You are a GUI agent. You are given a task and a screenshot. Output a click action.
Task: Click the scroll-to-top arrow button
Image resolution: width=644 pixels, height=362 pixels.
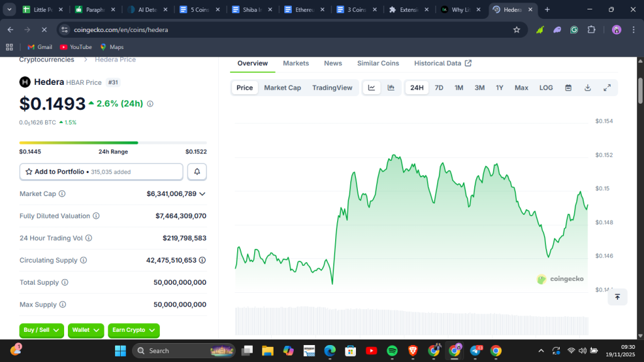pos(617,297)
